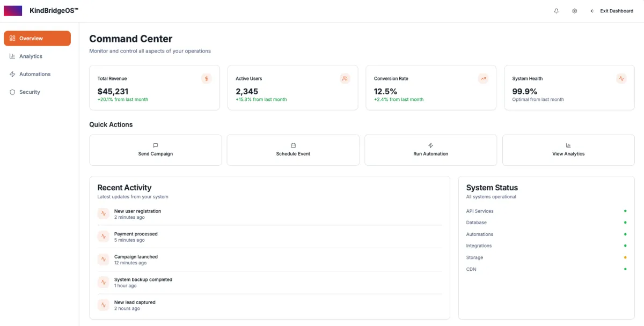Click the activity icon beside Payment processed

click(x=104, y=236)
